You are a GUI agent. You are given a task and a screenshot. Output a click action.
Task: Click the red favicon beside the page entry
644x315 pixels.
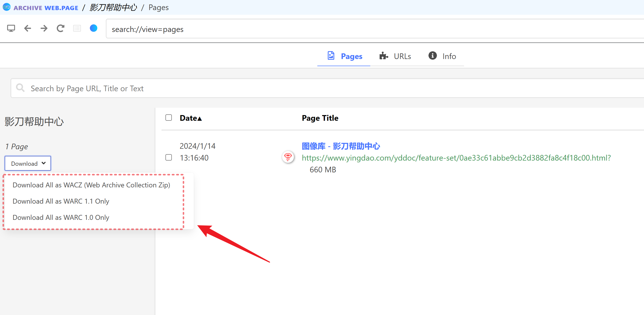coord(288,157)
